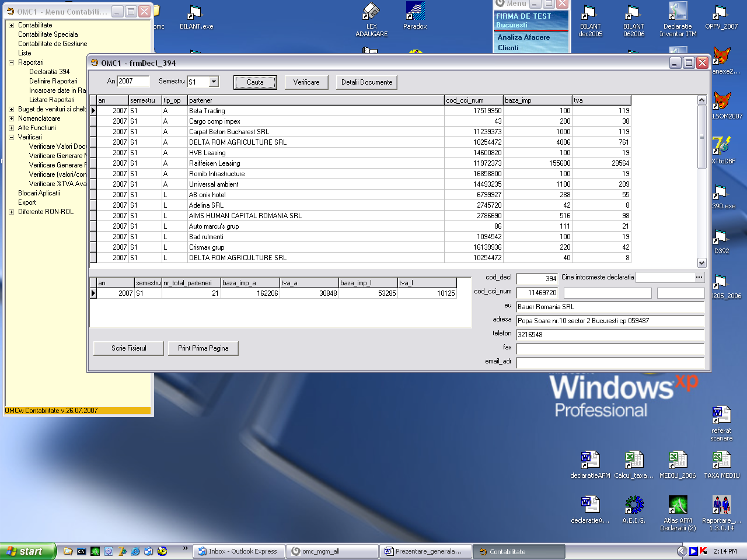Click the Detalii Documente button
This screenshot has width=747, height=560.
366,82
